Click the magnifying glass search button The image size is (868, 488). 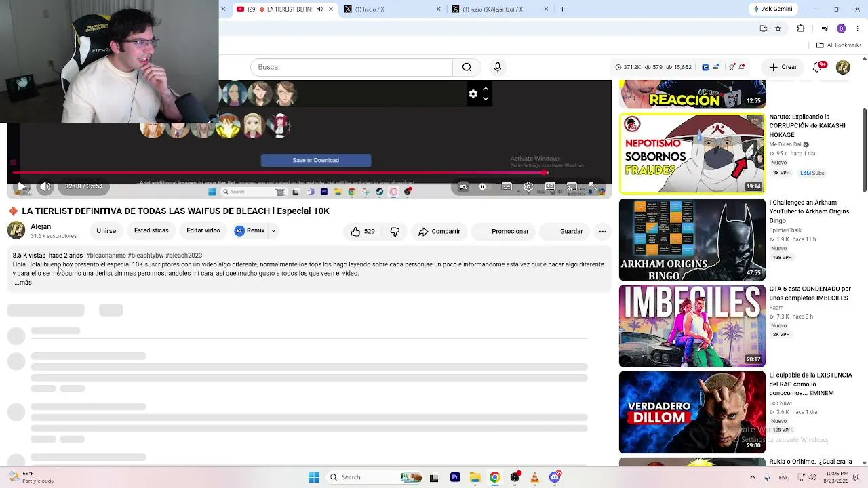point(467,67)
